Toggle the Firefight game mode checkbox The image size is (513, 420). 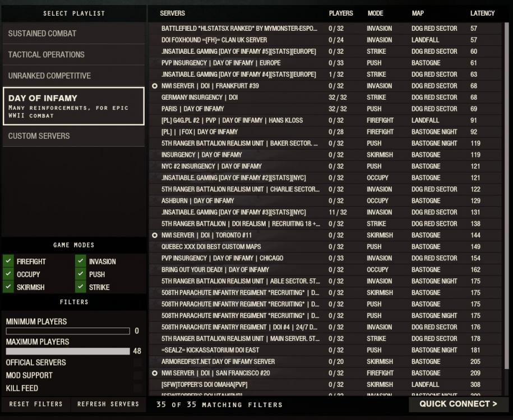point(8,261)
